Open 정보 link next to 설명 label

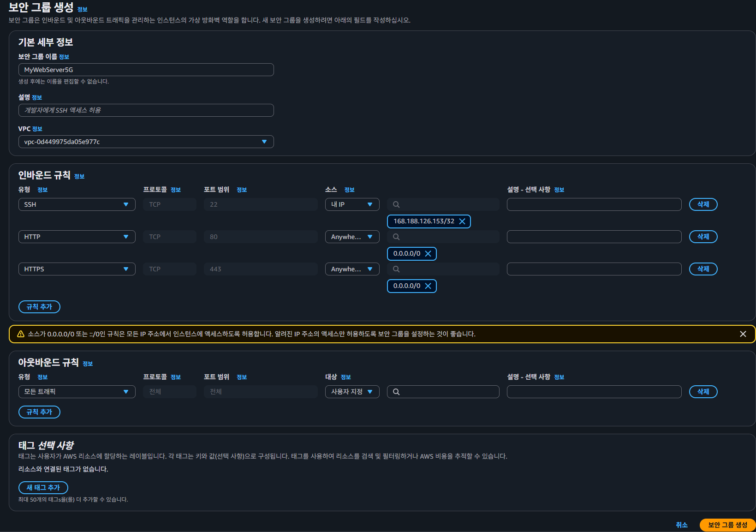37,98
